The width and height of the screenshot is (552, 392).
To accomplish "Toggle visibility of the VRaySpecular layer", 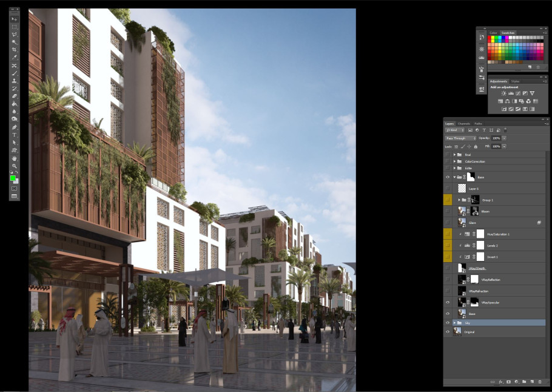I will pyautogui.click(x=448, y=302).
